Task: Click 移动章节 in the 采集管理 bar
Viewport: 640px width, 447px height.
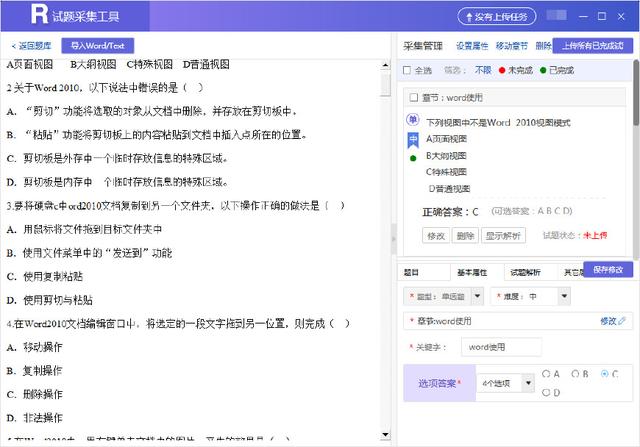Action: (x=512, y=46)
